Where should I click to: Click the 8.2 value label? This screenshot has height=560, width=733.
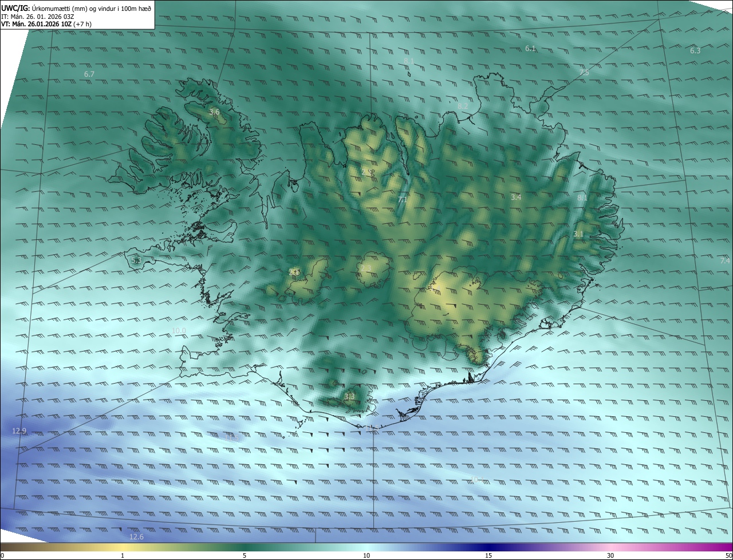[x=463, y=107]
